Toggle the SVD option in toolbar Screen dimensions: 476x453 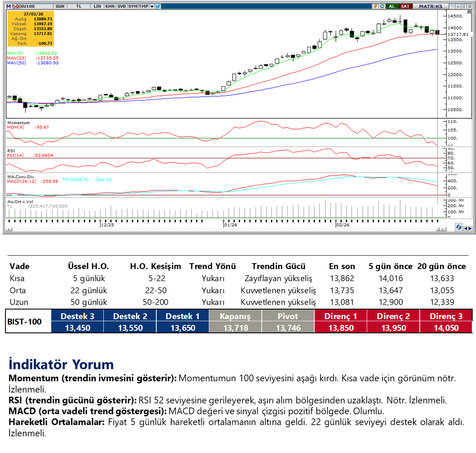(121, 6)
